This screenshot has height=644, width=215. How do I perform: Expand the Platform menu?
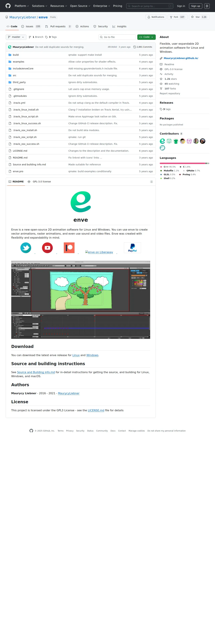tap(22, 6)
